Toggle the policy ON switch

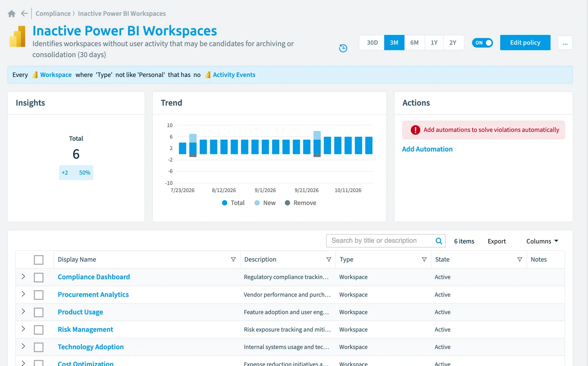pos(482,43)
